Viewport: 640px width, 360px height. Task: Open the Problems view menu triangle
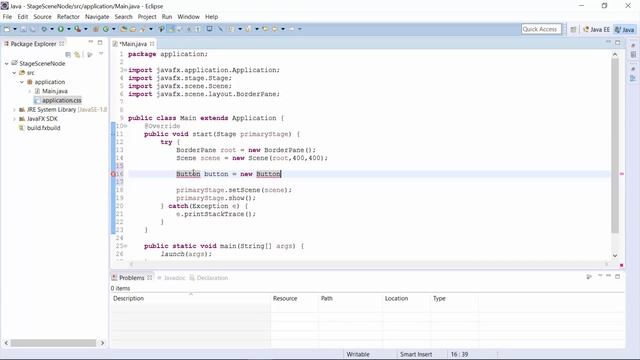600,276
